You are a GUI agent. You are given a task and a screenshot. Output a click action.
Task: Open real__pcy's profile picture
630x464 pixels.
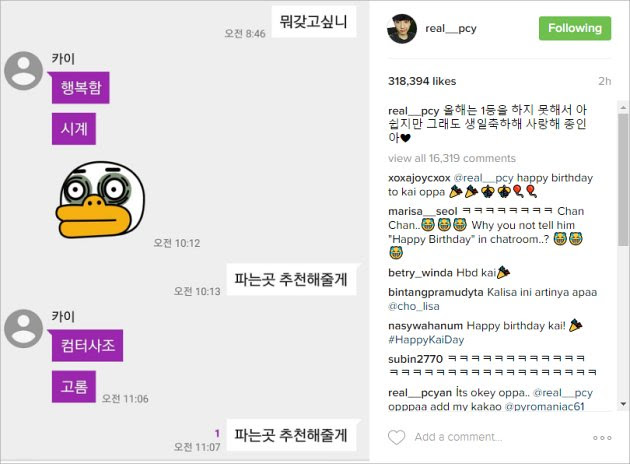(x=402, y=29)
